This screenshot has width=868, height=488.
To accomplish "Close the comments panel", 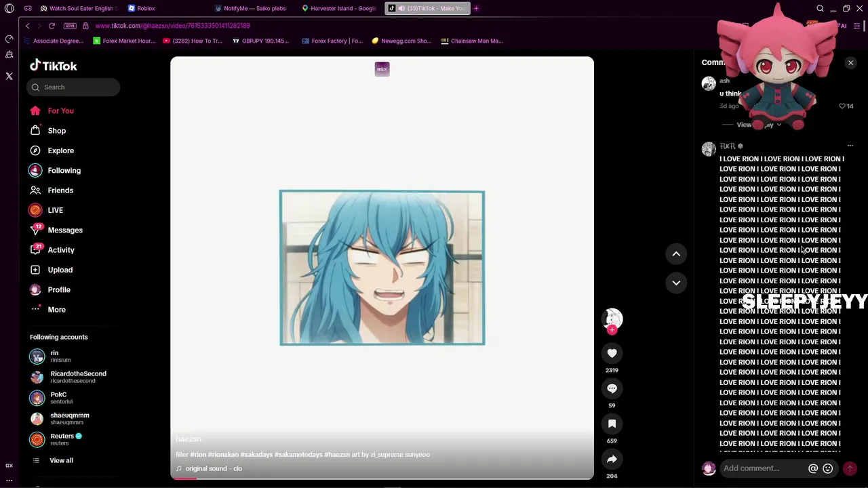I will point(850,63).
